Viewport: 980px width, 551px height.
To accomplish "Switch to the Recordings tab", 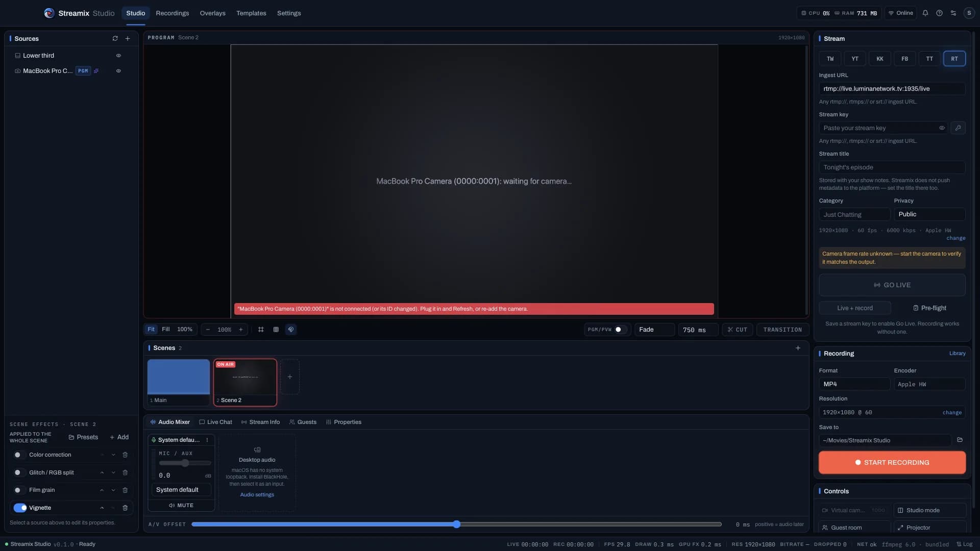I will pyautogui.click(x=172, y=13).
